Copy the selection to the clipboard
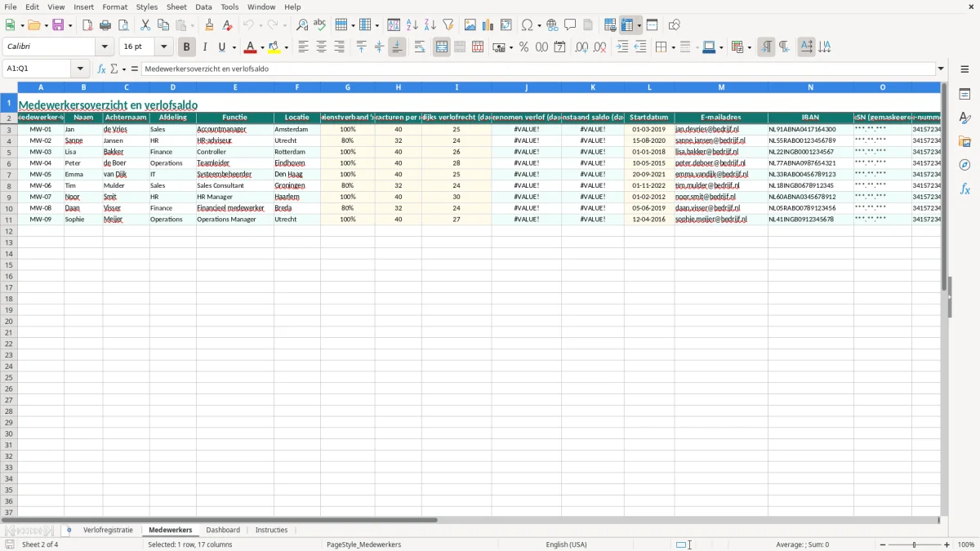The image size is (980, 551). 163,25
